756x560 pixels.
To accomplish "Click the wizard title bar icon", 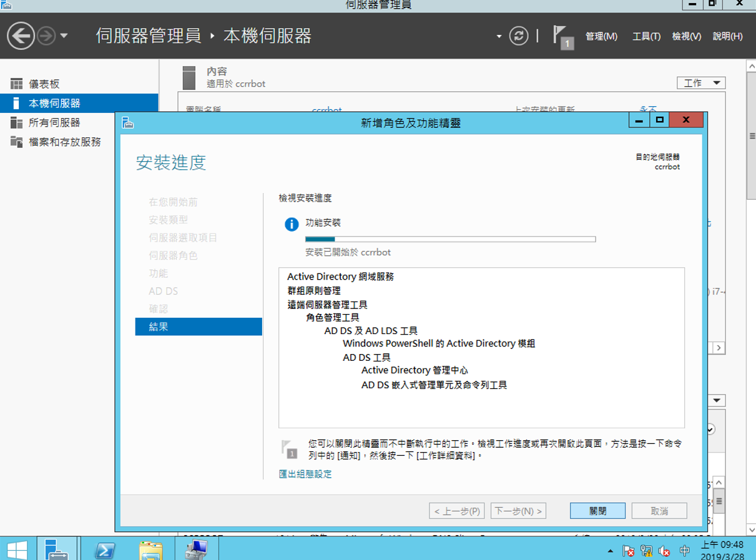I will 128,122.
